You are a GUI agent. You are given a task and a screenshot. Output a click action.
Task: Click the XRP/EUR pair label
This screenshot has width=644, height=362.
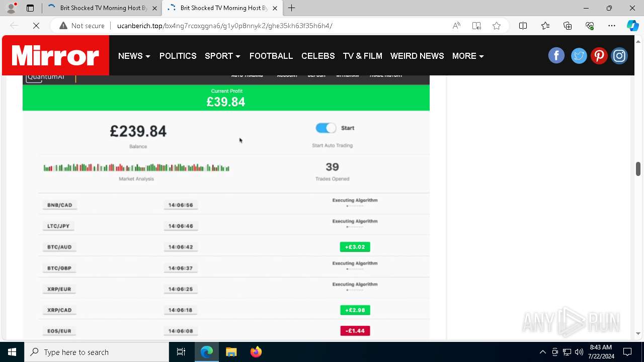point(59,289)
